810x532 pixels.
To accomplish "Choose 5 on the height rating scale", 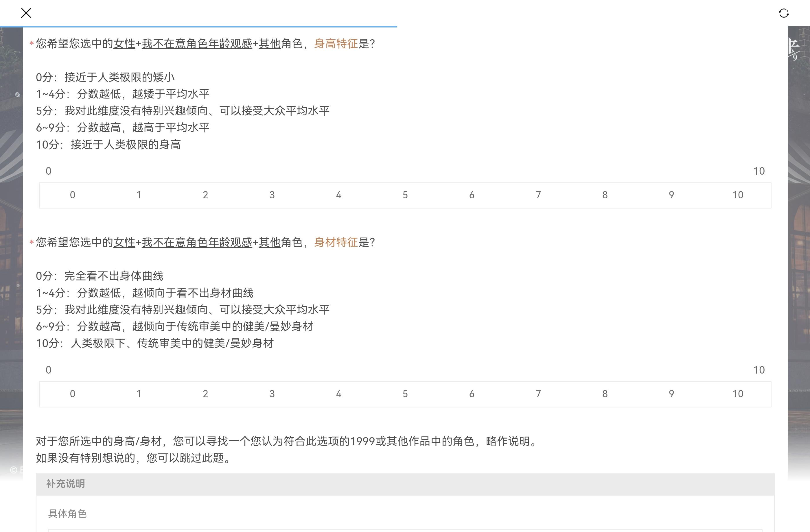I will 405,195.
